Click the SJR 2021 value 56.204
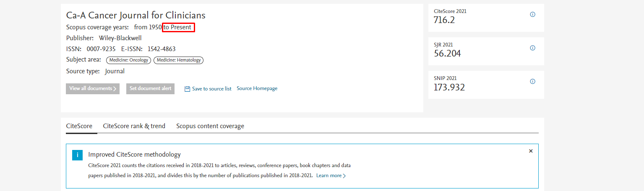 coord(447,54)
